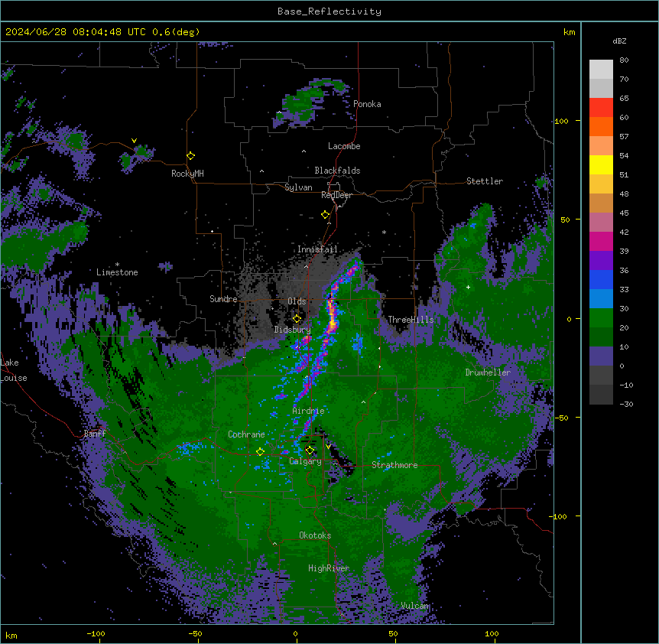Screen dimensions: 659x644
Task: Select the magenta swatch in dBZ legend
Action: (601, 242)
